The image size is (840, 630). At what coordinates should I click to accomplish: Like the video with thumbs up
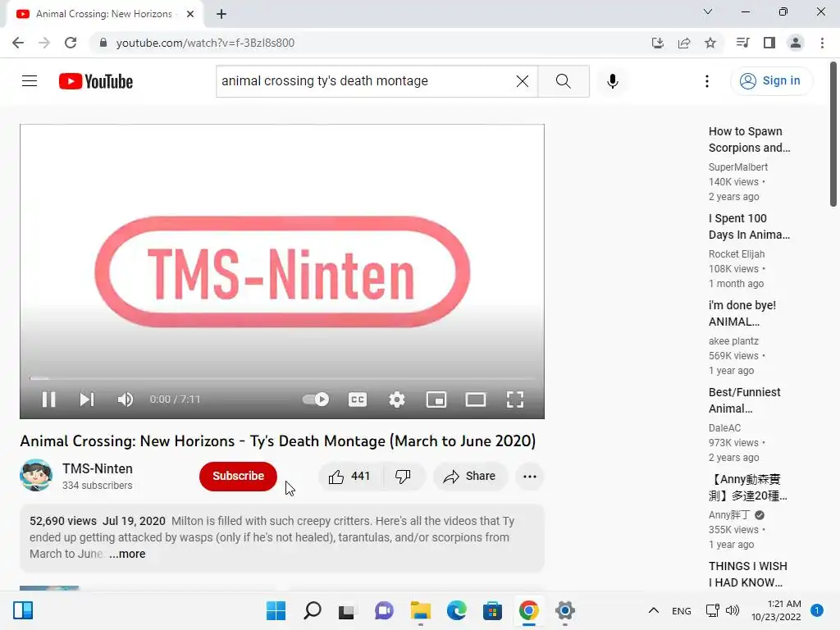point(349,477)
